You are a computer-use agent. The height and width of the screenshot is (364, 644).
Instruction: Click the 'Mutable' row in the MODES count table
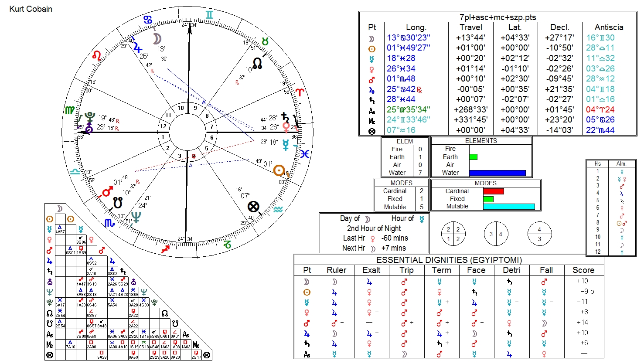point(402,207)
